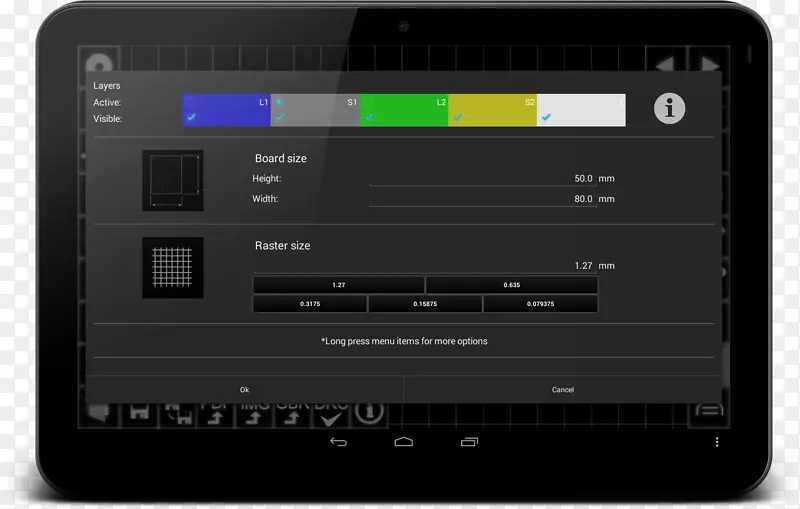Confirm the dialog with Ok
The width and height of the screenshot is (800, 509).
click(x=244, y=389)
